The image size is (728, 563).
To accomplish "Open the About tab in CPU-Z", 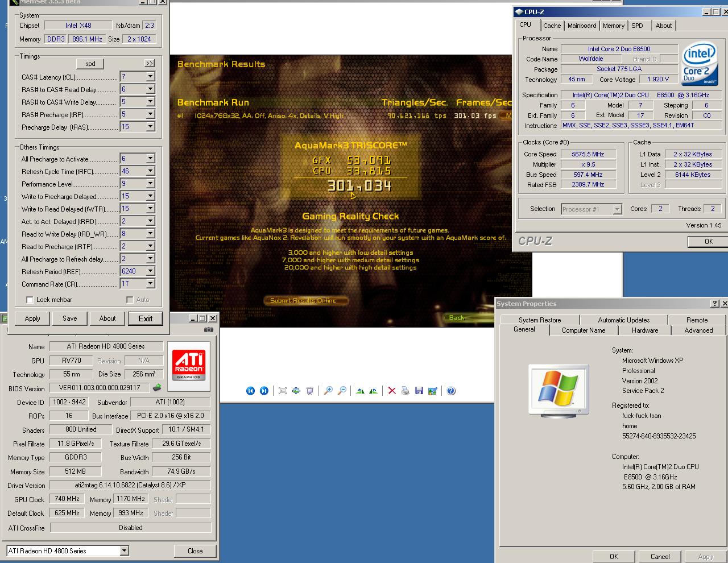I will (x=663, y=26).
